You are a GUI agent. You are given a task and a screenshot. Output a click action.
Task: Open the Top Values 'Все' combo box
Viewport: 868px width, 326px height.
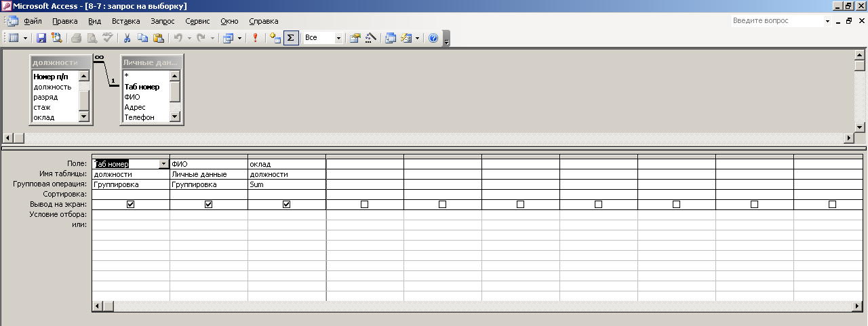point(323,38)
